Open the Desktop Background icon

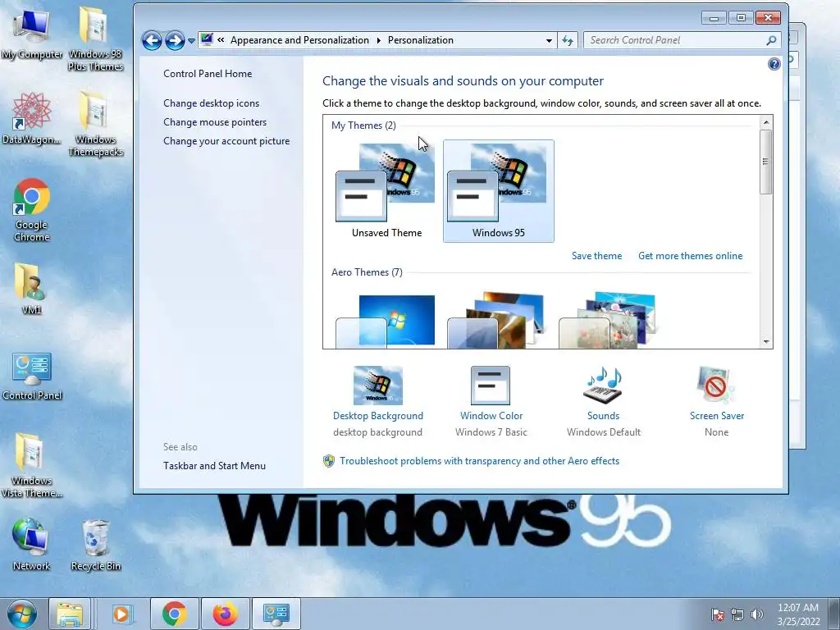point(377,386)
